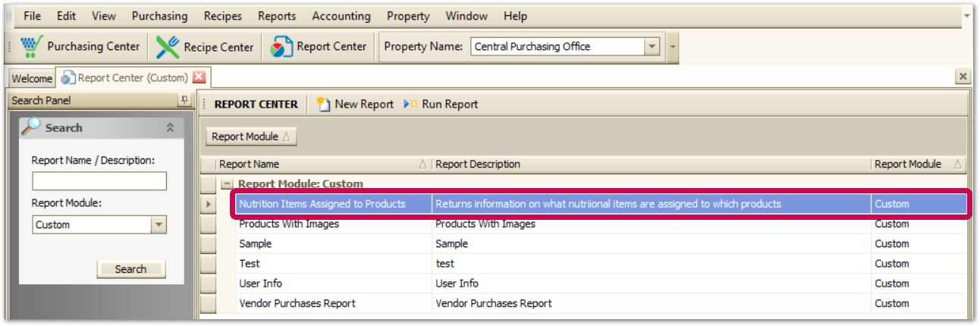This screenshot has width=980, height=326.
Task: Open the Purchasing menu
Action: coord(159,16)
